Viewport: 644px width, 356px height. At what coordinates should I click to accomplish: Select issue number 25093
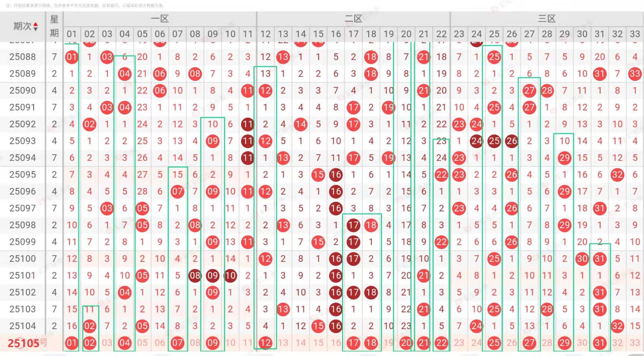[x=23, y=141]
